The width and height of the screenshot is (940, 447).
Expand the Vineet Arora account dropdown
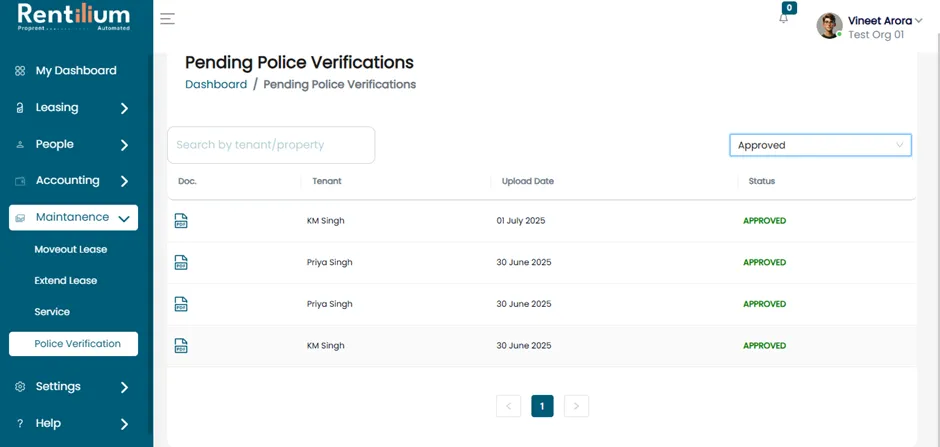(x=919, y=20)
